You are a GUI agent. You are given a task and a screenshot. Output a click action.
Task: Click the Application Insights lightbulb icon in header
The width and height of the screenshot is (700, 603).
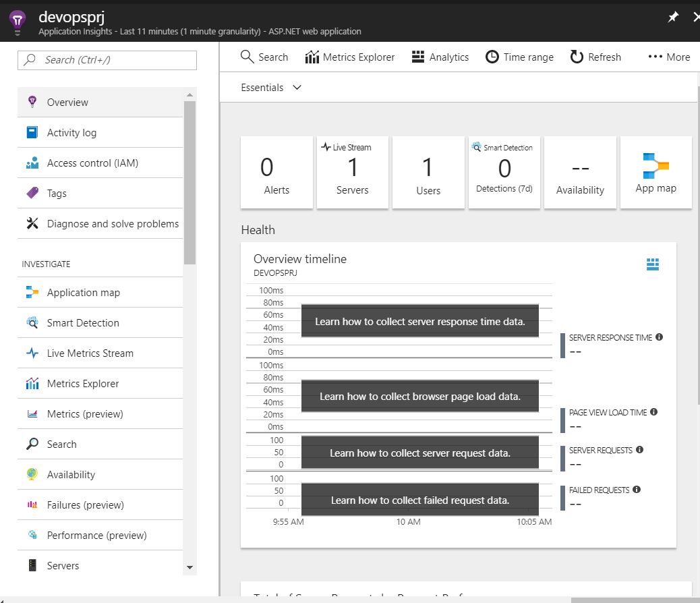click(x=18, y=22)
